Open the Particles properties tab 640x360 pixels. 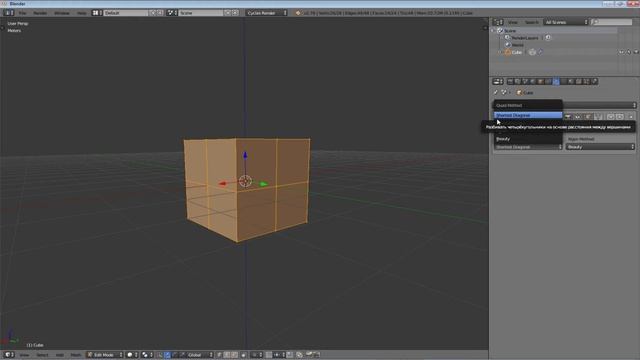coord(586,82)
